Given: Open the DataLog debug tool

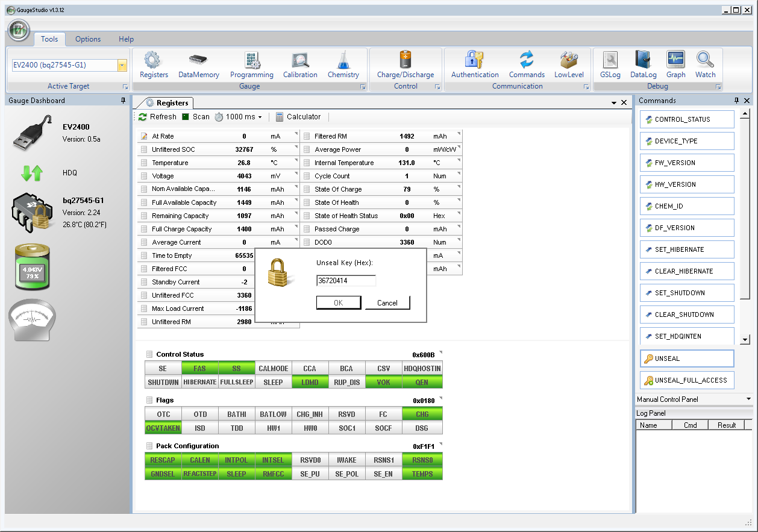Looking at the screenshot, I should coord(643,65).
